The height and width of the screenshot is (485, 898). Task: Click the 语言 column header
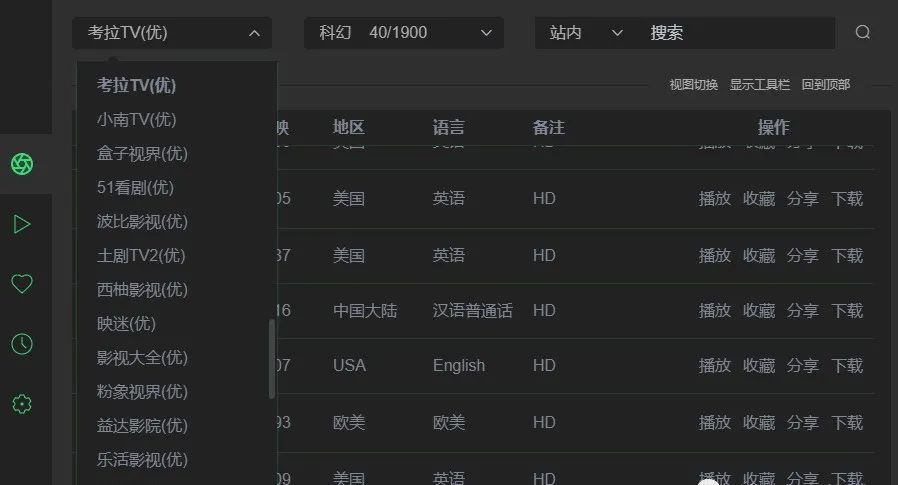coord(448,127)
